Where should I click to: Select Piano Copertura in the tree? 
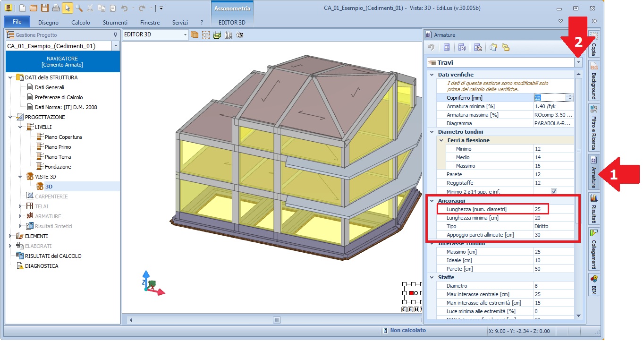click(63, 137)
